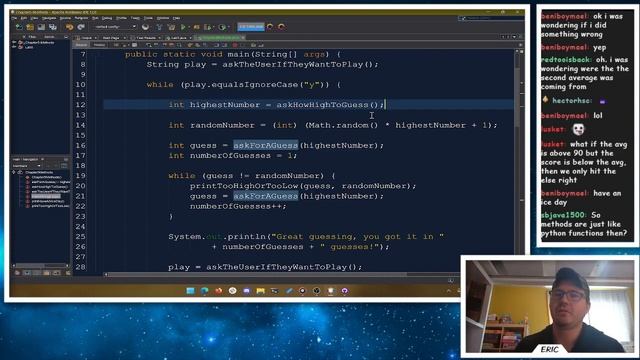Open the Refactor menu
Image resolution: width=640 pixels, height=360 pixels.
point(81,18)
